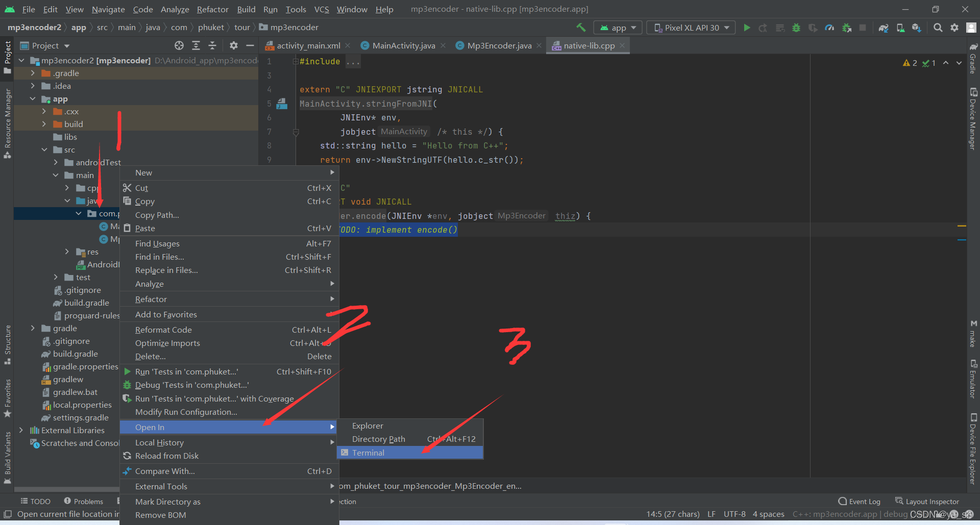Expand the .gradle folder
Image resolution: width=980 pixels, height=525 pixels.
pyautogui.click(x=33, y=73)
